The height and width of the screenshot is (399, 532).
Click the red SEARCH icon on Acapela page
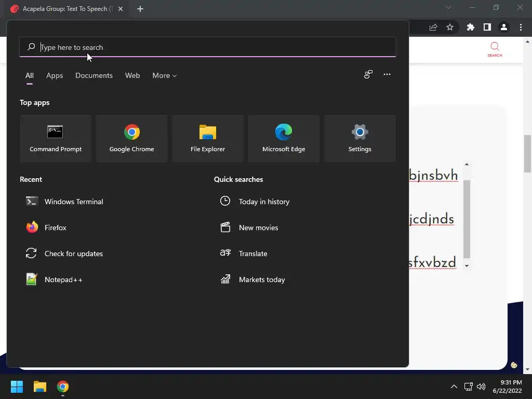[495, 49]
